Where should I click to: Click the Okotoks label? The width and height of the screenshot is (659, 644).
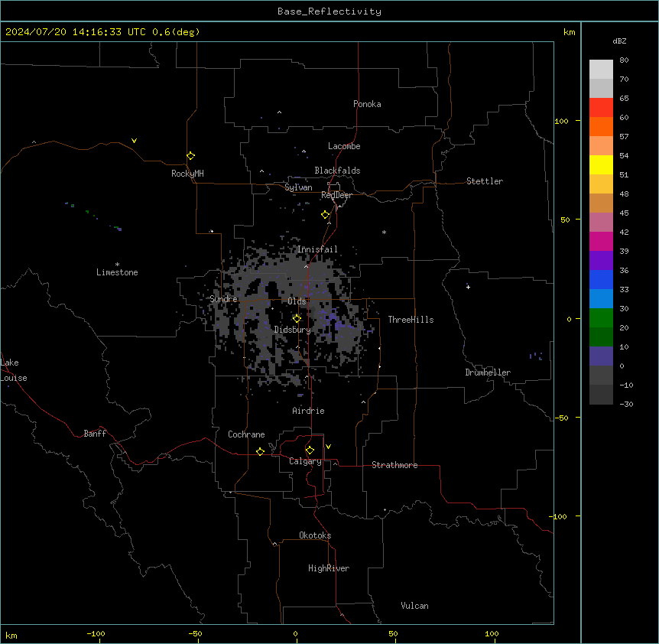pyautogui.click(x=315, y=535)
